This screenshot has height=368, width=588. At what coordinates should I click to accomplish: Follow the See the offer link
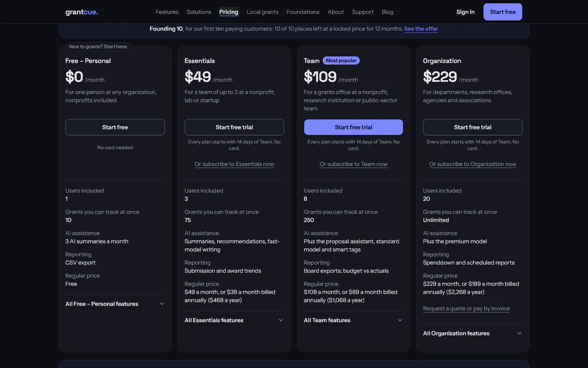(421, 29)
